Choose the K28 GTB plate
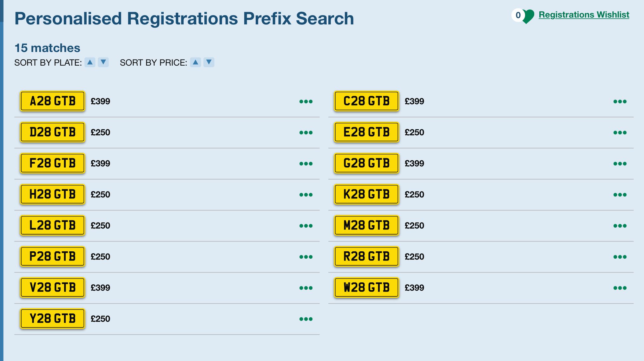644x361 pixels. coord(366,194)
